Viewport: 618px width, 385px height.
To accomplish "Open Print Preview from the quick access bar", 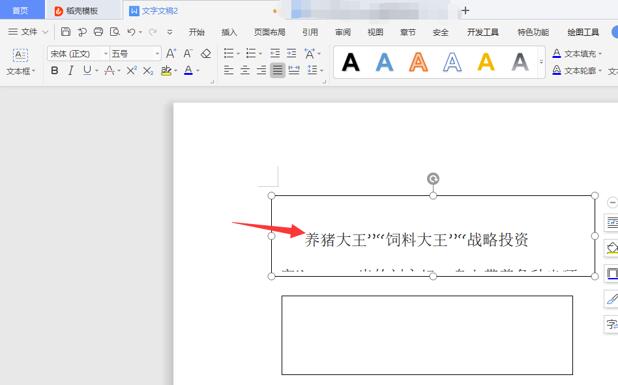I will [115, 32].
